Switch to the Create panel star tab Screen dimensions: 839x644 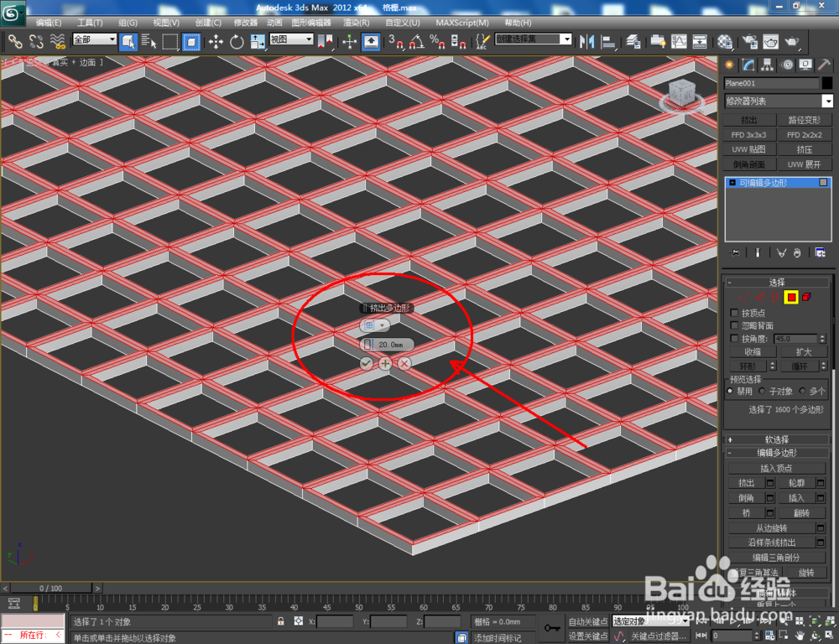729,65
